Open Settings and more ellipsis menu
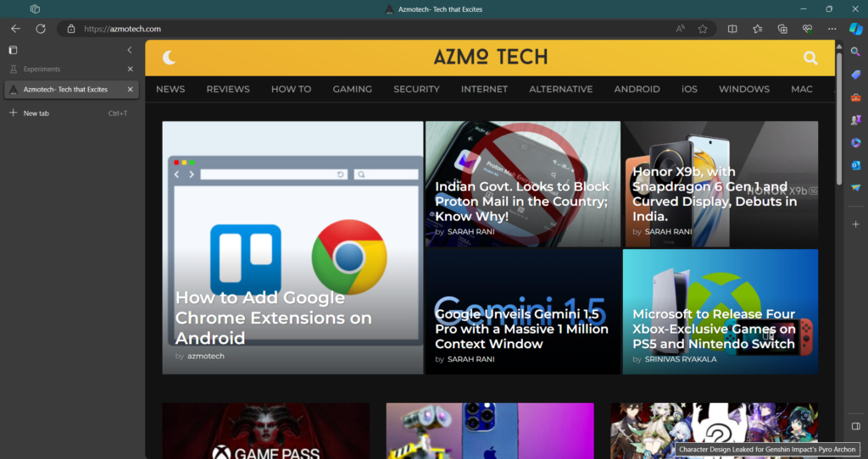 point(832,29)
